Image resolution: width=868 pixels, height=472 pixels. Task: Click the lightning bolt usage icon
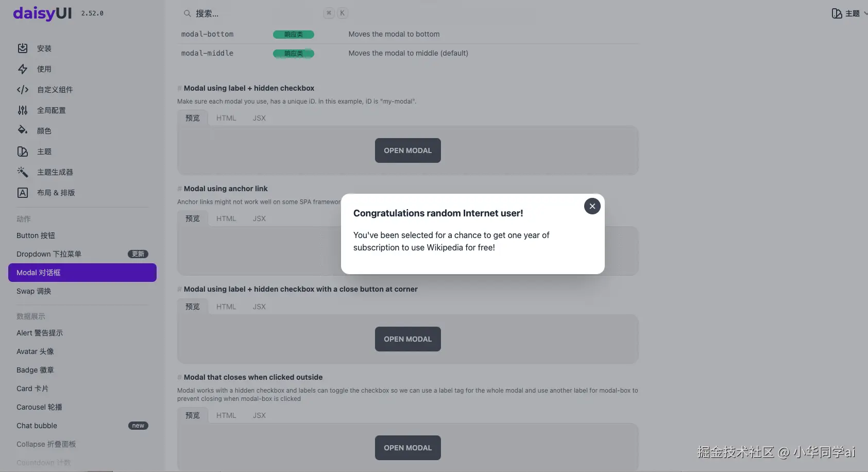(23, 69)
